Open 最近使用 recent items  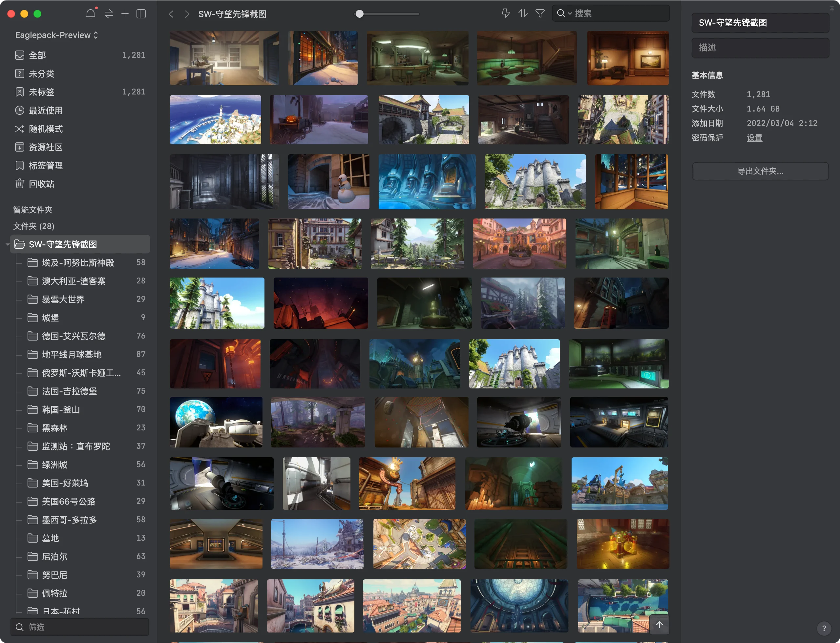coord(80,110)
